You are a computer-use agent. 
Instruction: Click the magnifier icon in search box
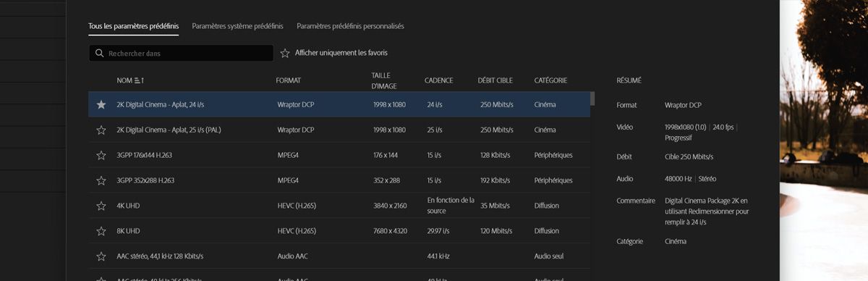99,53
